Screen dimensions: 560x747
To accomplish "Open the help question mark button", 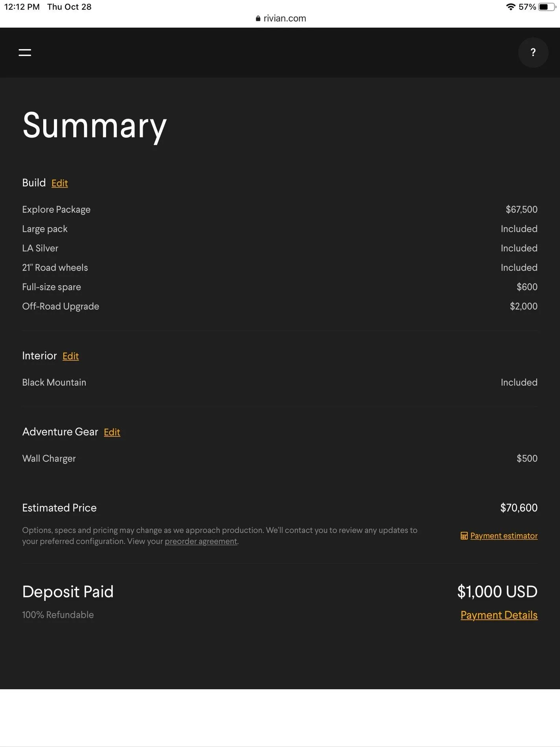I will click(533, 52).
